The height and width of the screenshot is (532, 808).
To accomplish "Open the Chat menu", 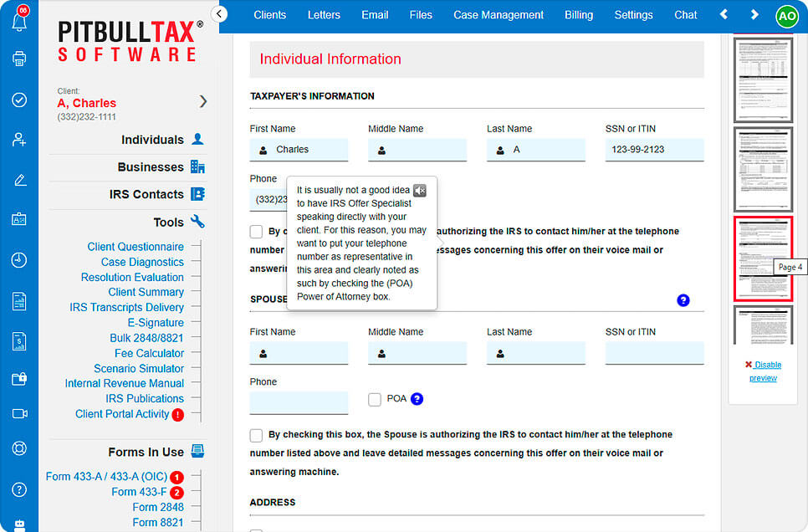I will coord(685,15).
